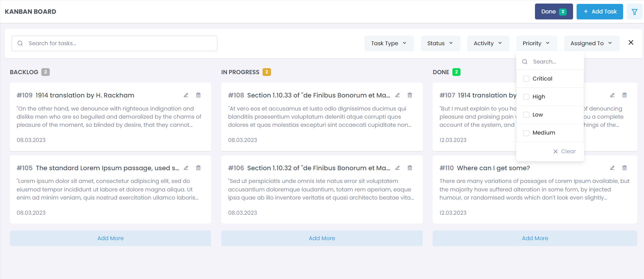Click edit pencil on task #108
The height and width of the screenshot is (279, 644).
tap(397, 95)
